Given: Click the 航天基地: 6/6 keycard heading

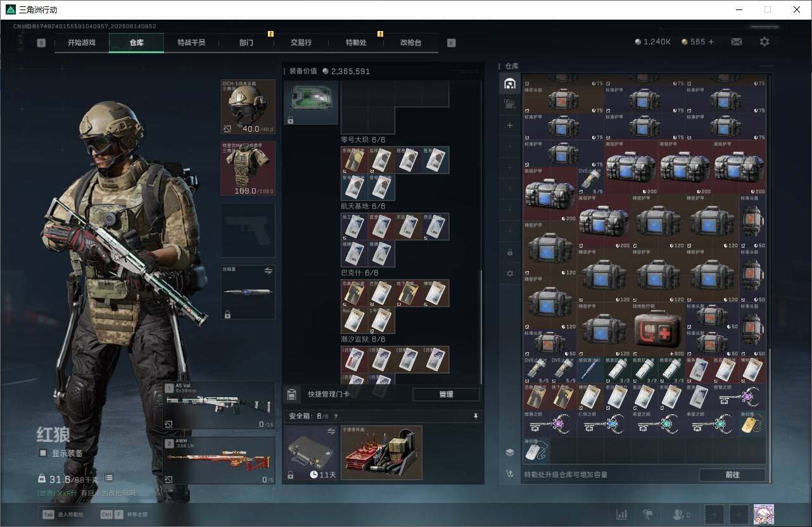Looking at the screenshot, I should (363, 206).
